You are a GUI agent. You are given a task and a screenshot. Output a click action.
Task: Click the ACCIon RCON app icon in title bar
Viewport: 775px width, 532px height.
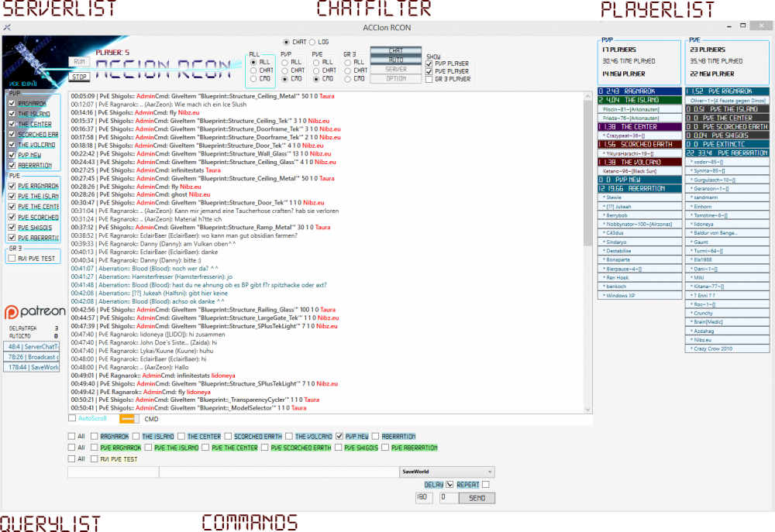coord(7,28)
